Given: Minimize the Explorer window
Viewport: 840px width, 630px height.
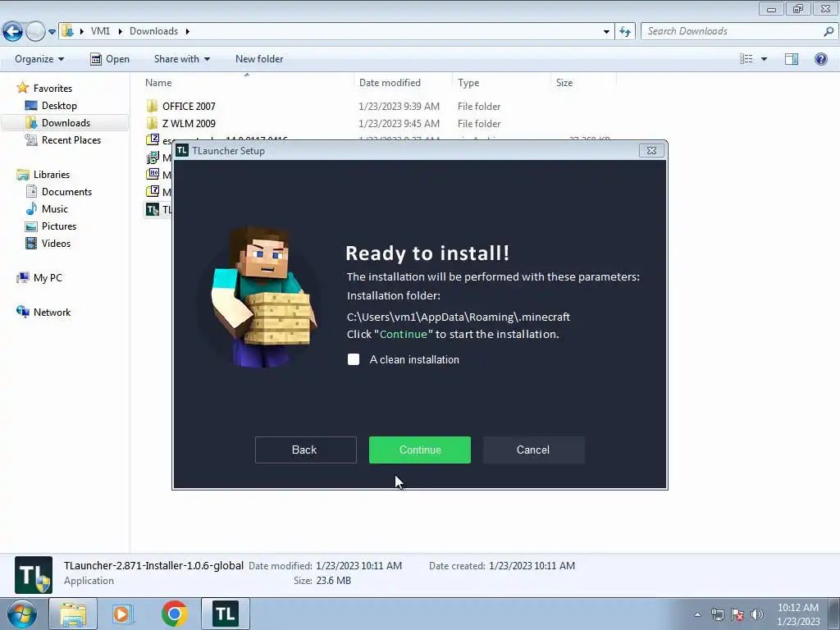Looking at the screenshot, I should point(771,8).
